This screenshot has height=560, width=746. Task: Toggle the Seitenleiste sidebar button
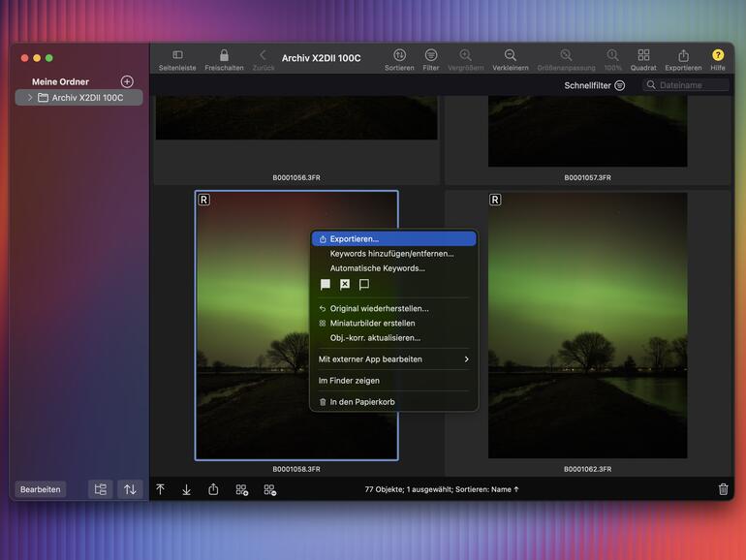tap(177, 55)
